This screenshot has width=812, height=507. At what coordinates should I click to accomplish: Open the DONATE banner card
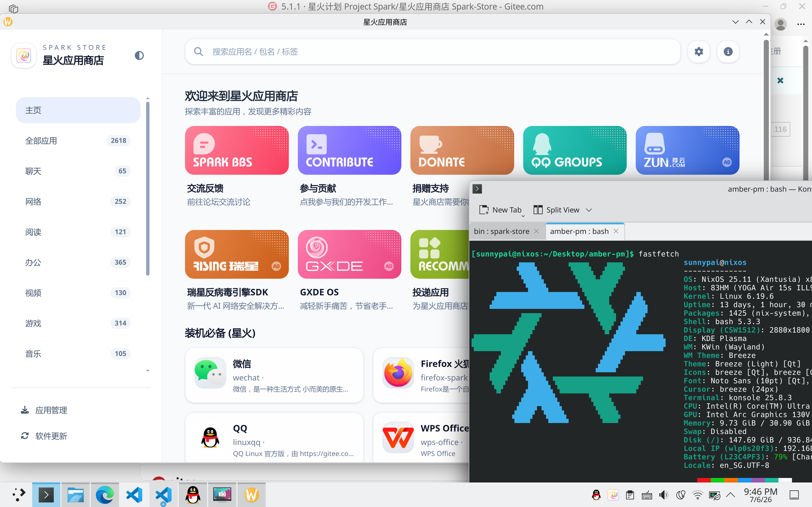(x=462, y=150)
